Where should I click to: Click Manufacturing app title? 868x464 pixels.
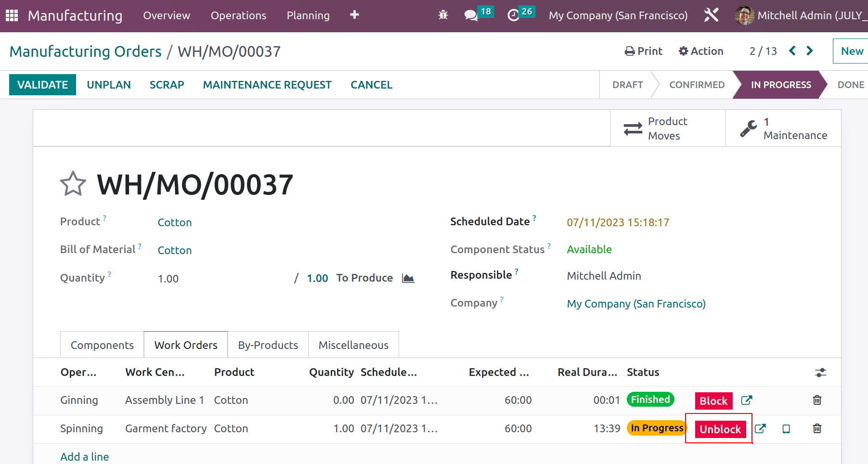pyautogui.click(x=75, y=15)
